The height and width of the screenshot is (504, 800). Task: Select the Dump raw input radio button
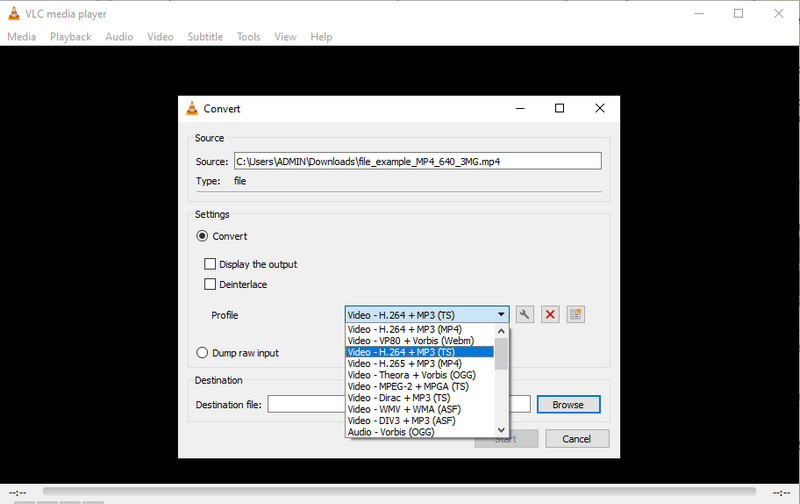point(202,353)
